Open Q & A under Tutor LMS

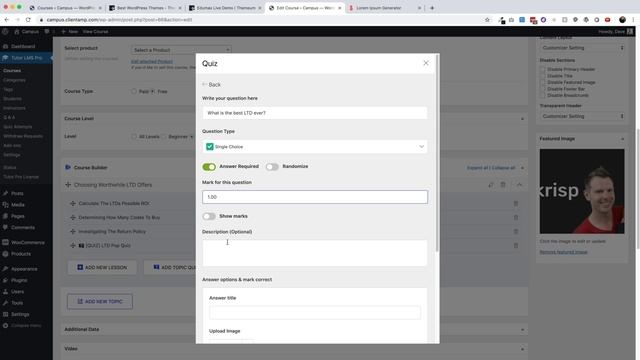[9, 118]
